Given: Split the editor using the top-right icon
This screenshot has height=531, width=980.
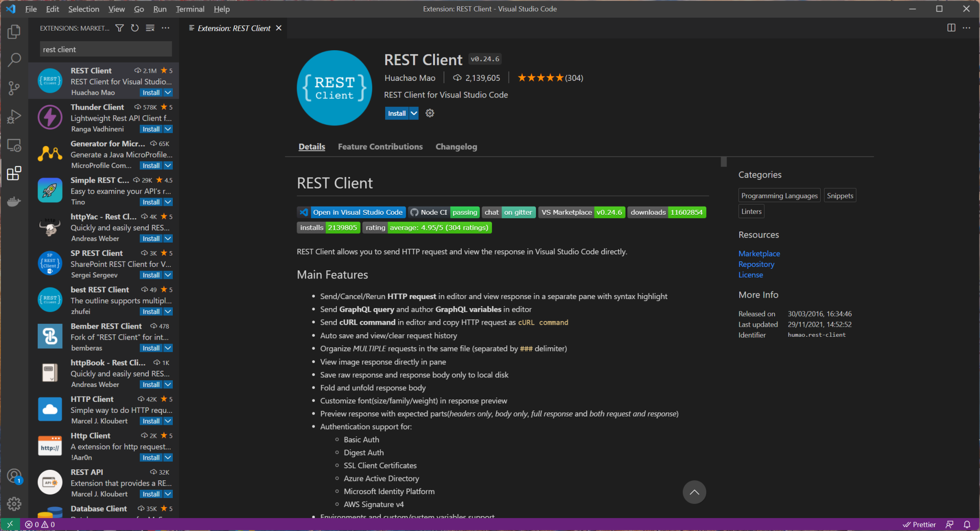Looking at the screenshot, I should (x=950, y=28).
